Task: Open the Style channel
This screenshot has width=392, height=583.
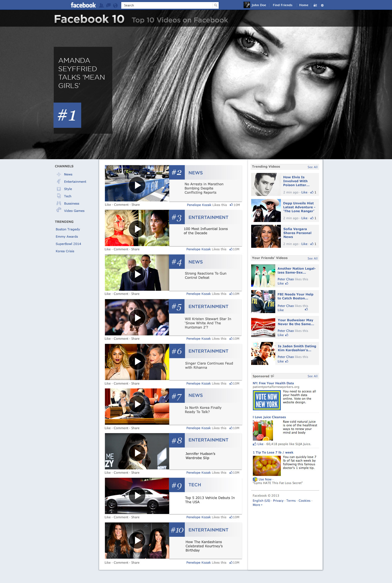Action: click(x=68, y=189)
